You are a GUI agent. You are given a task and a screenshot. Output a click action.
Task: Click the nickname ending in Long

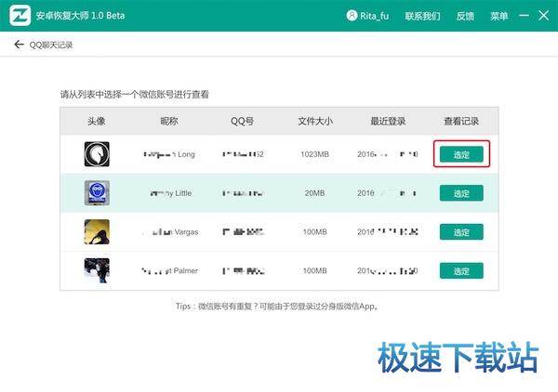pyautogui.click(x=169, y=154)
